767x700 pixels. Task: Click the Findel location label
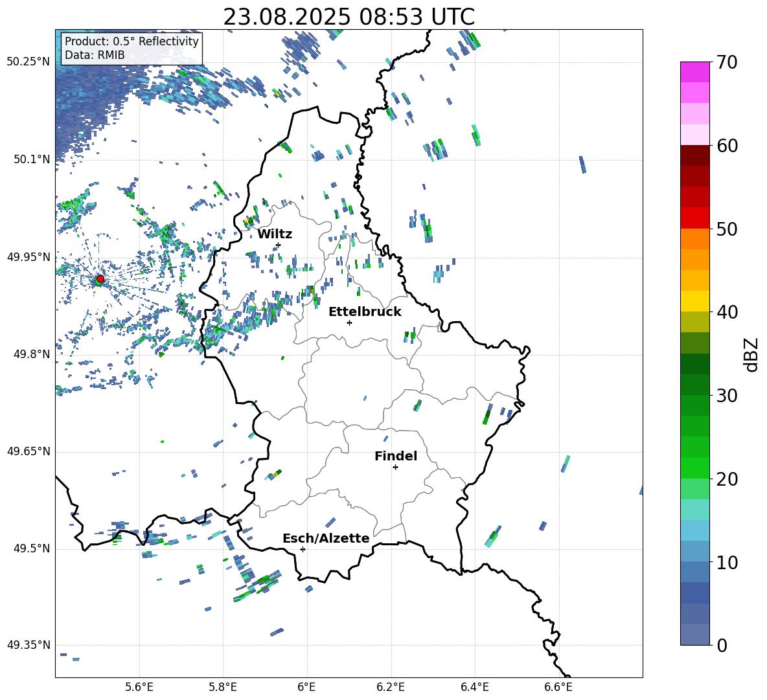coord(396,456)
